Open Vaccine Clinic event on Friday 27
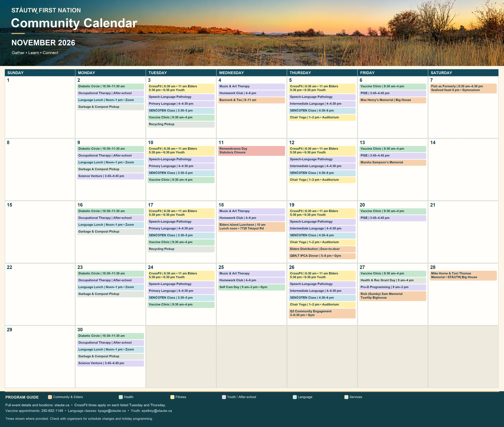The width and height of the screenshot is (504, 427). [393, 274]
